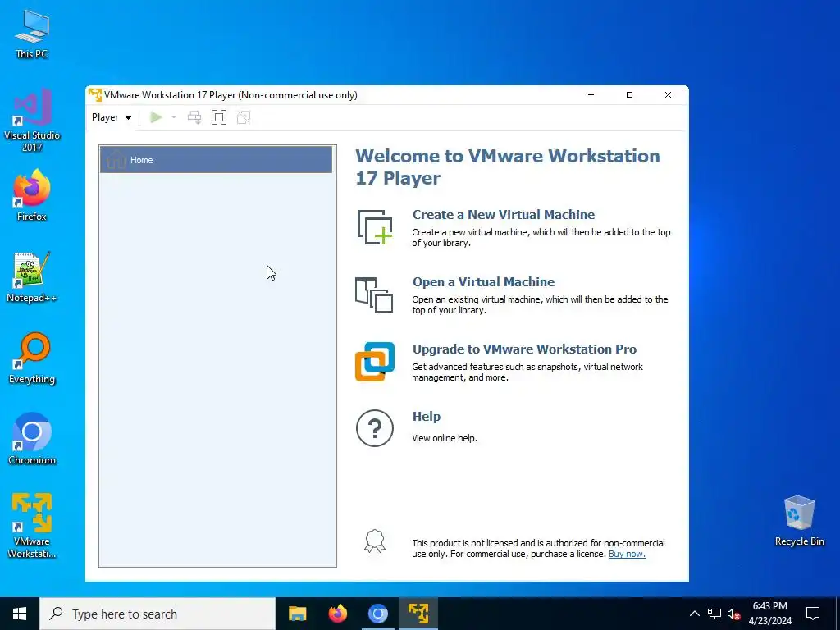Open the Player dropdown menu
The width and height of the screenshot is (840, 630).
click(x=112, y=117)
